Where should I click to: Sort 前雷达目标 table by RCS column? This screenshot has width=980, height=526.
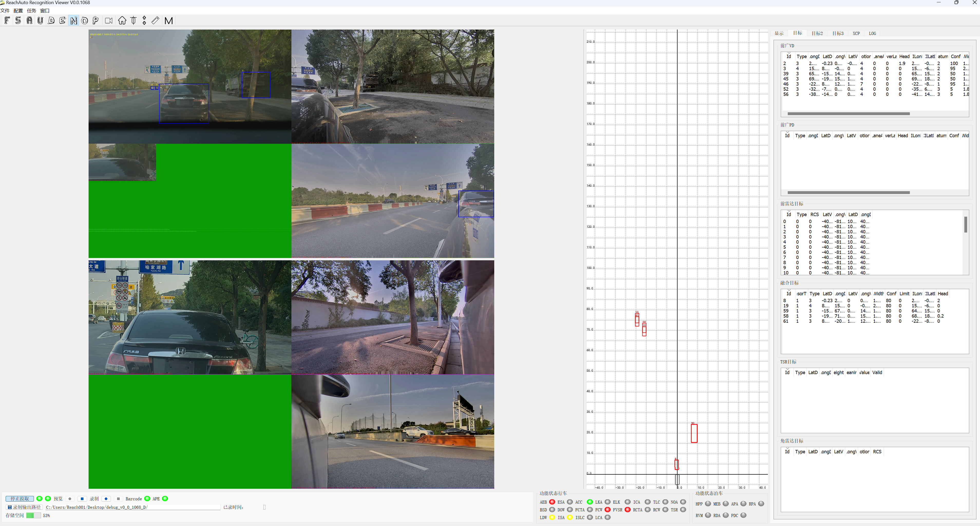[x=814, y=215]
